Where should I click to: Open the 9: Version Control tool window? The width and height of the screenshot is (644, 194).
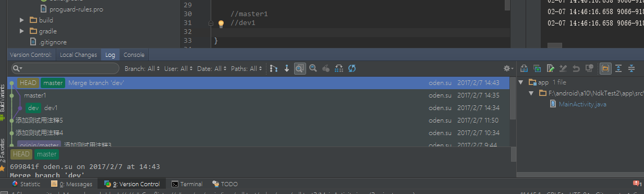[132, 184]
